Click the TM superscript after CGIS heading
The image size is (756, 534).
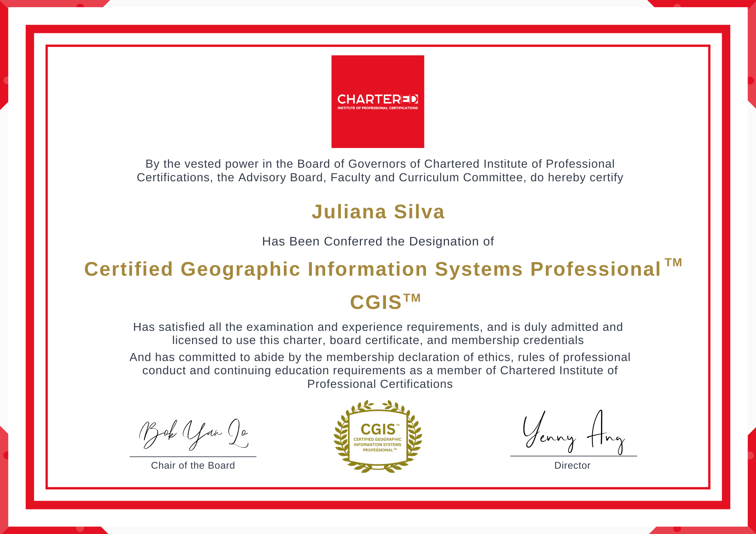(x=412, y=298)
